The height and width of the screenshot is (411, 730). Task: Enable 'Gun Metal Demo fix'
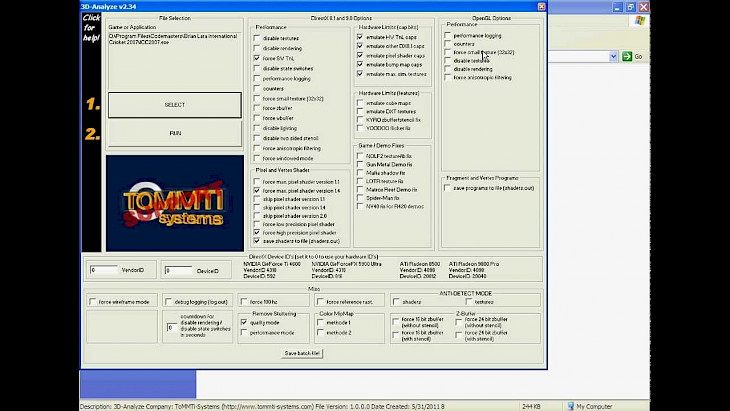point(360,164)
